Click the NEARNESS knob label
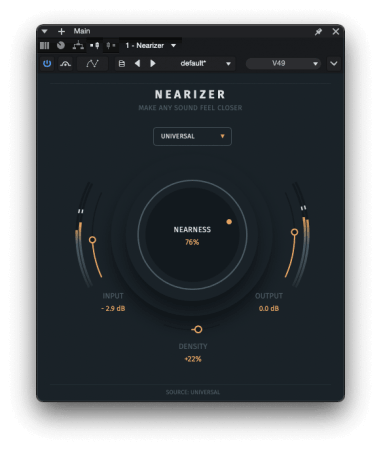381x450 pixels. coord(192,230)
